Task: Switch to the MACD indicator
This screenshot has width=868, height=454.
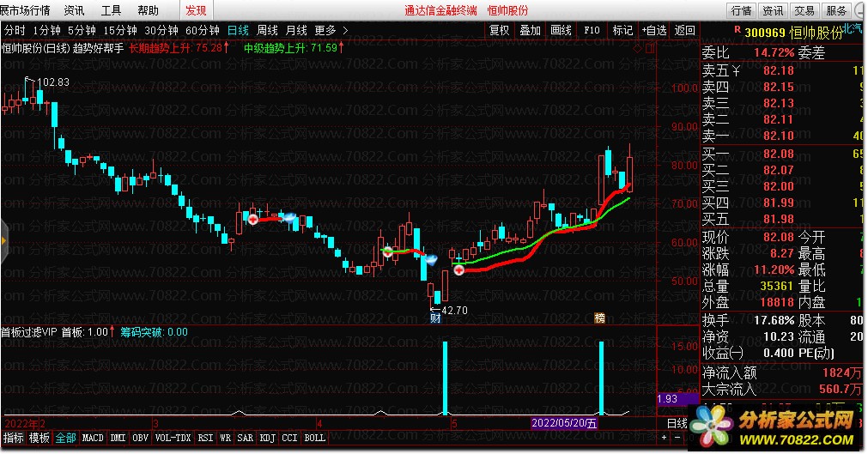Action: click(x=93, y=438)
